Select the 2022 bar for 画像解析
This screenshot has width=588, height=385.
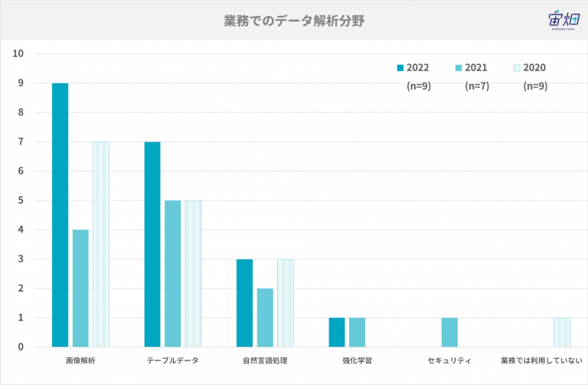click(60, 215)
